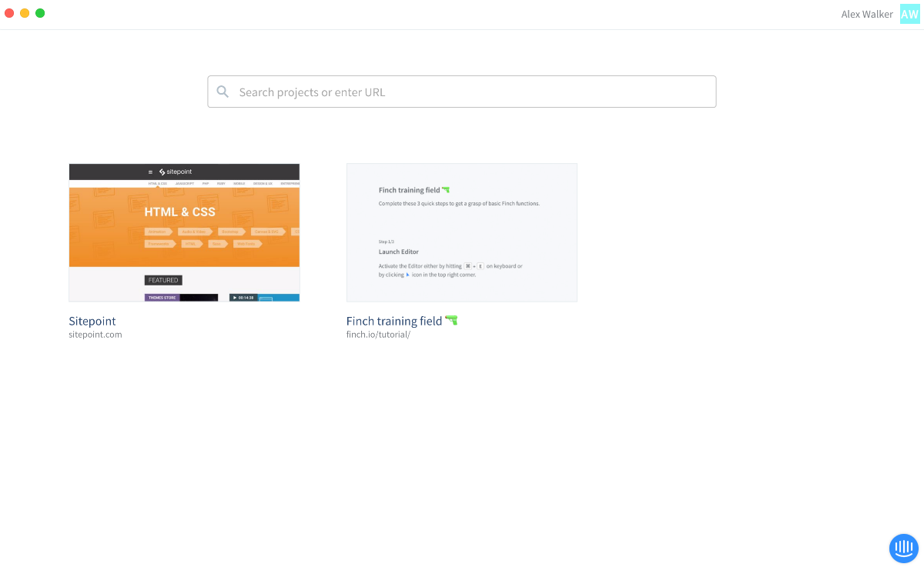Image resolution: width=924 pixels, height=567 pixels.
Task: Click the Sitepoint project title
Action: coord(92,321)
